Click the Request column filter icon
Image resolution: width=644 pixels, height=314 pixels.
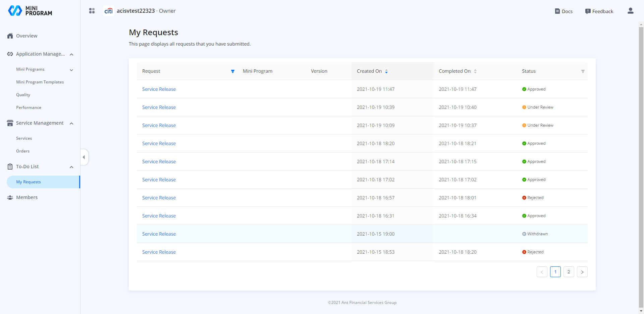tap(233, 71)
